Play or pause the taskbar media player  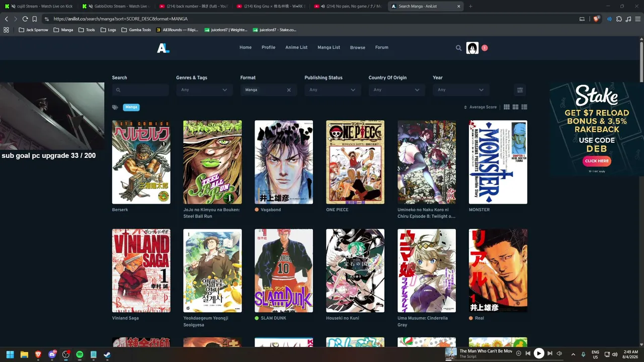pos(538,353)
